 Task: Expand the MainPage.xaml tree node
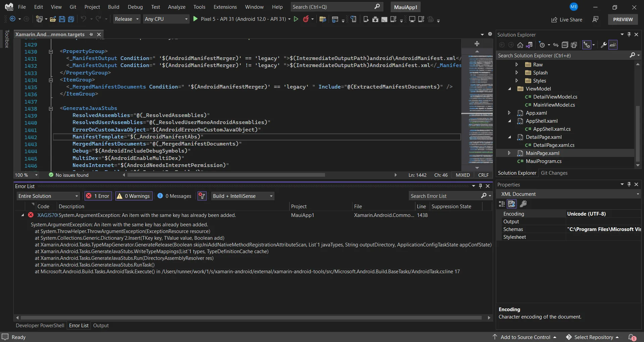509,153
